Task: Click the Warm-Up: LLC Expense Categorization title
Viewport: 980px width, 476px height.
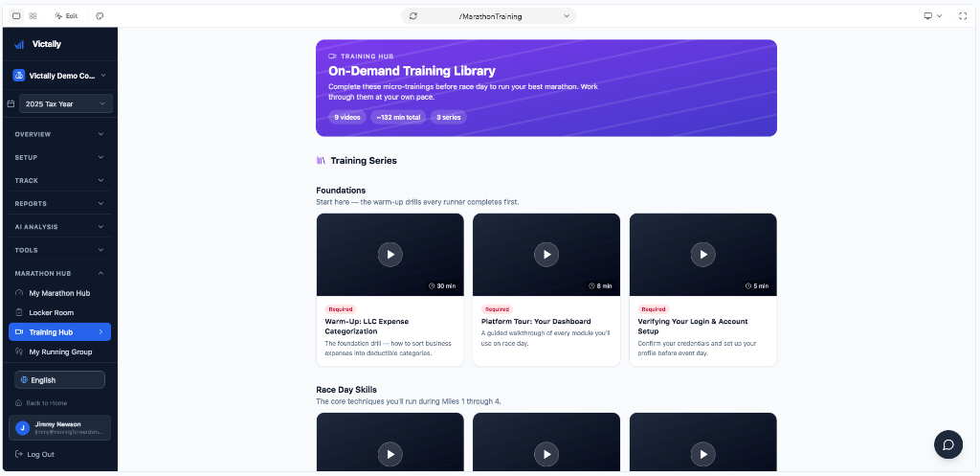Action: (x=367, y=327)
